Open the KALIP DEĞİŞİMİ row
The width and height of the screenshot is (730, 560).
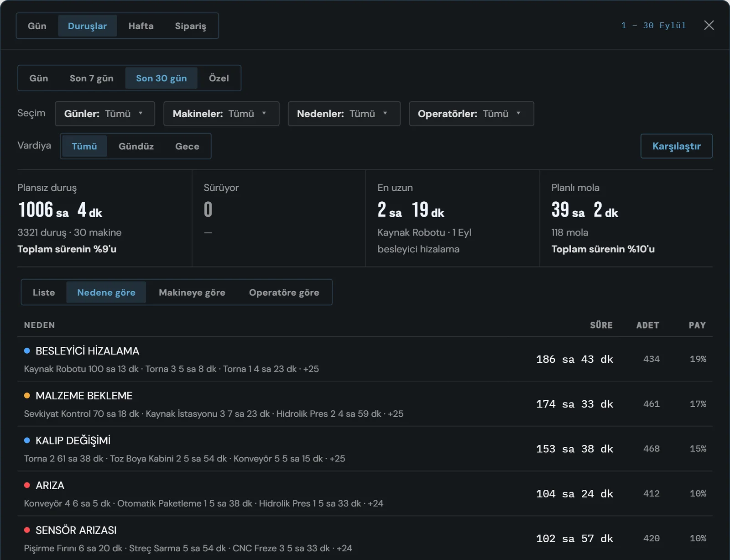[365, 449]
